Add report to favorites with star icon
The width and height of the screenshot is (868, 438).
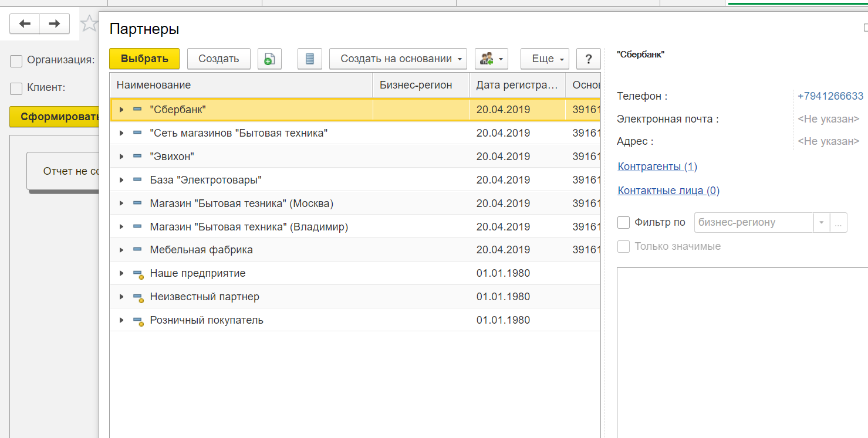pos(89,23)
